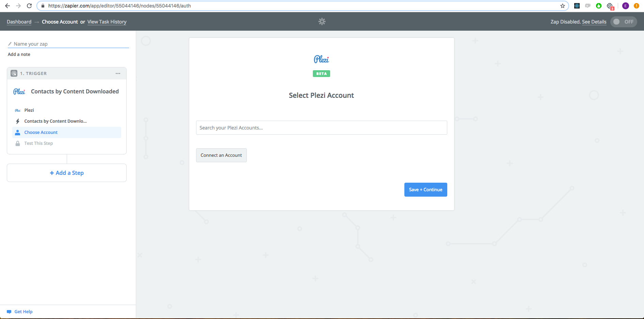Open the See Details link
Viewport: 644px width, 319px height.
594,22
